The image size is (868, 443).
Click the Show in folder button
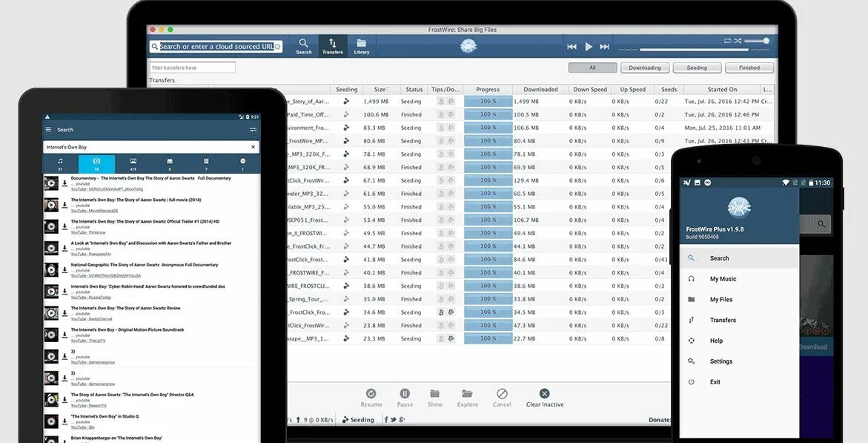tap(435, 398)
